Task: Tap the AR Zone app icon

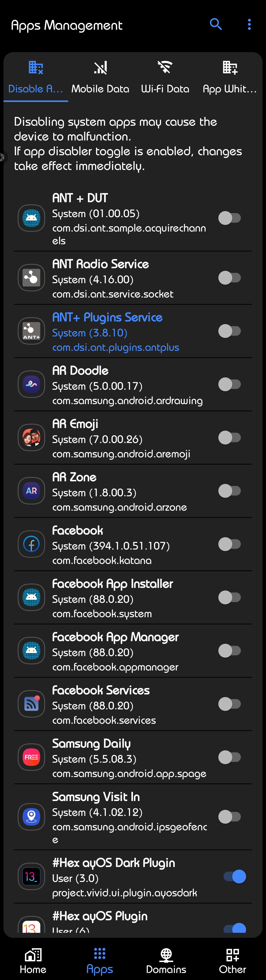Action: [31, 491]
